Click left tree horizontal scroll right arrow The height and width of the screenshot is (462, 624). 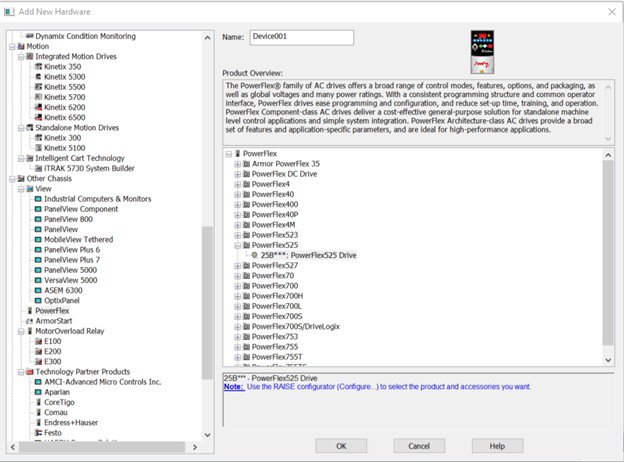coord(195,447)
